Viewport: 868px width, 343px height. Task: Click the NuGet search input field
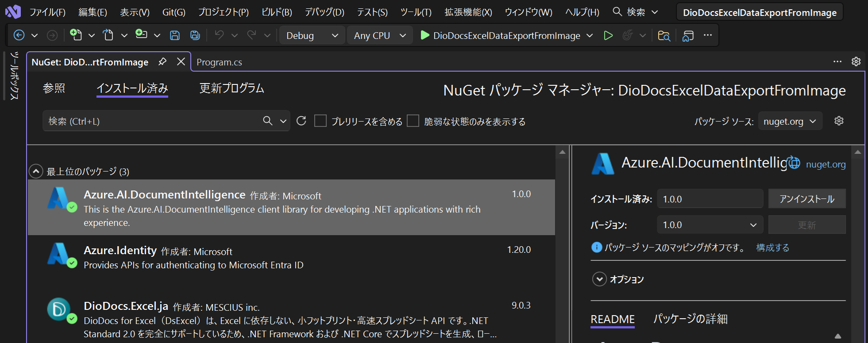pyautogui.click(x=150, y=121)
